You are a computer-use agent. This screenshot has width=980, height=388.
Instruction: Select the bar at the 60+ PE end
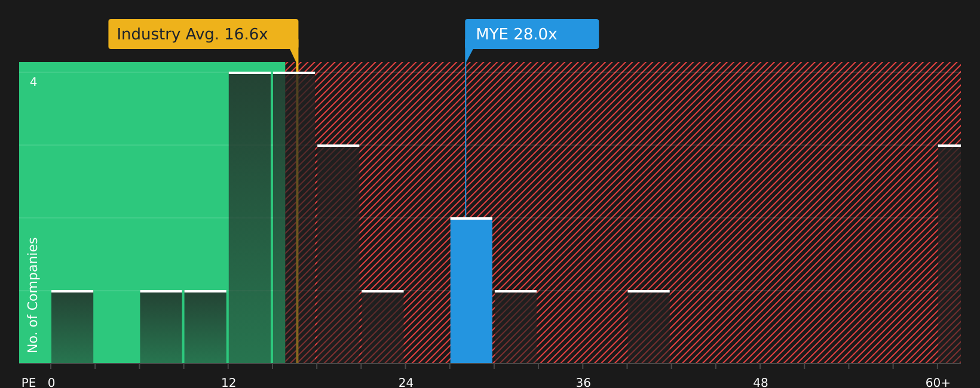950,254
